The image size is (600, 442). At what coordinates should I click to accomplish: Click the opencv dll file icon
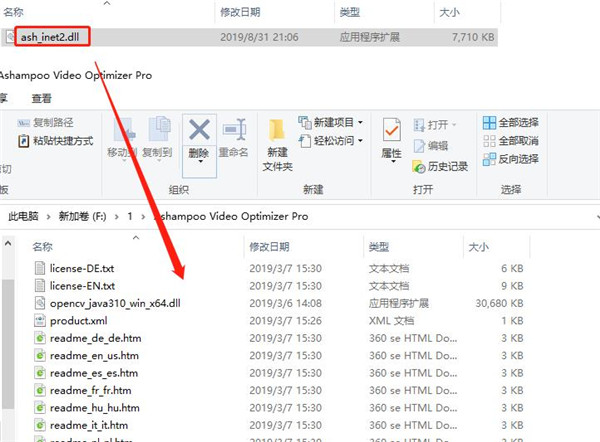40,303
